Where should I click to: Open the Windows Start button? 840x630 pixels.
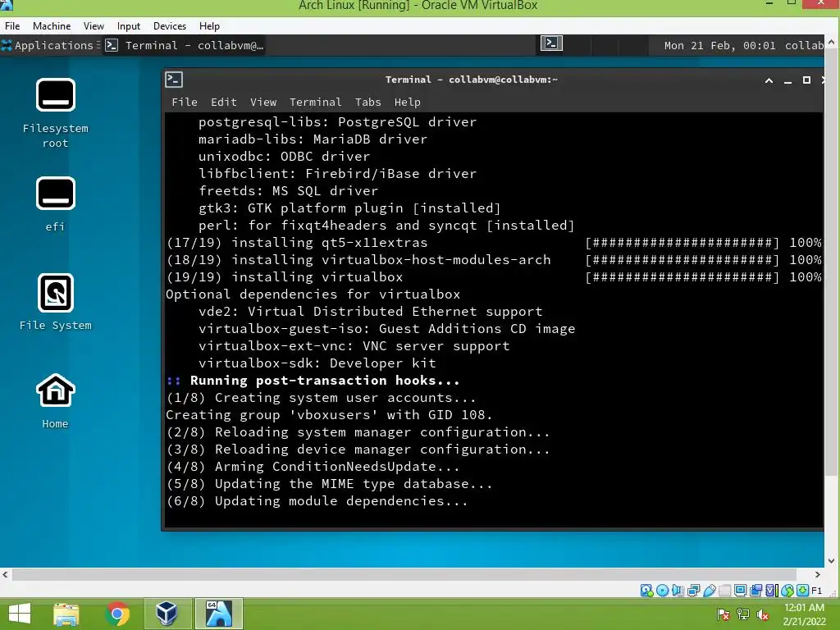(x=20, y=614)
